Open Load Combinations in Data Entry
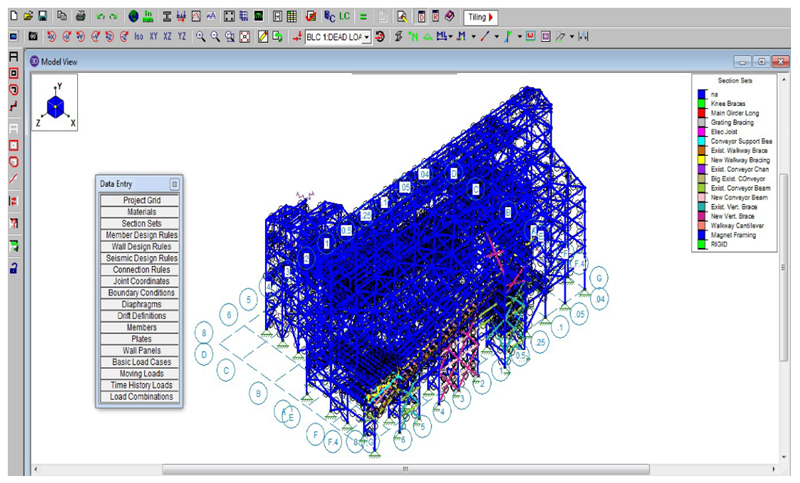 139,397
